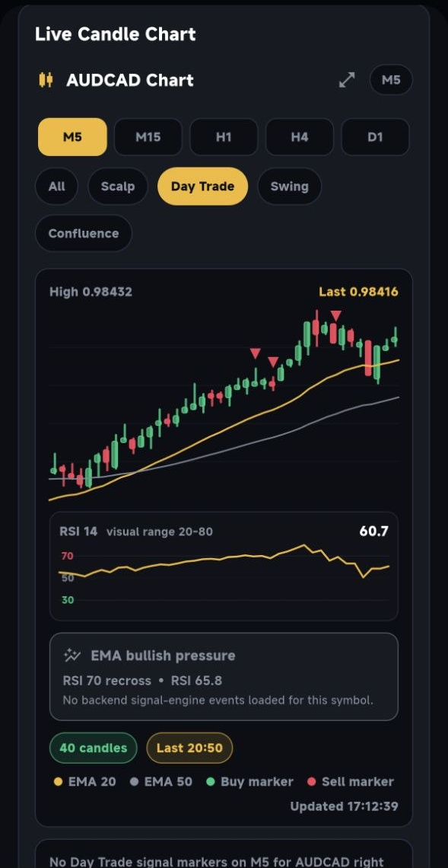Toggle the Sell marker legend item
The height and width of the screenshot is (868, 448).
(x=351, y=782)
